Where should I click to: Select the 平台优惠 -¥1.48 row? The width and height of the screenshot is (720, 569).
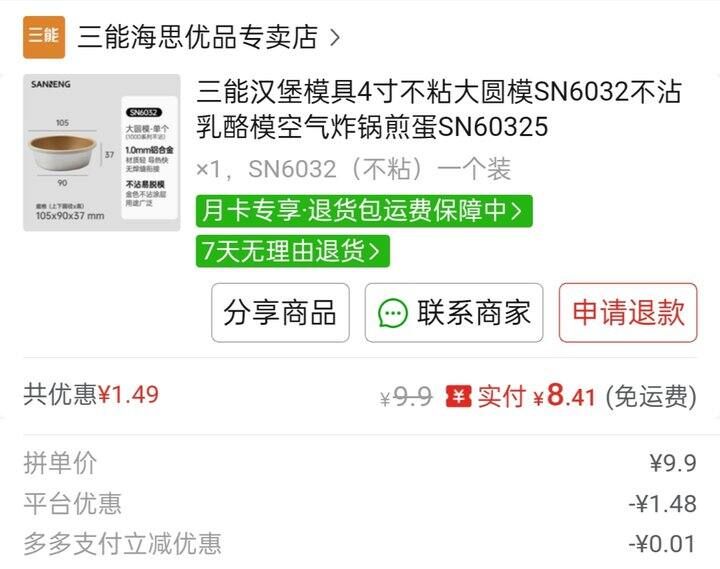point(360,503)
